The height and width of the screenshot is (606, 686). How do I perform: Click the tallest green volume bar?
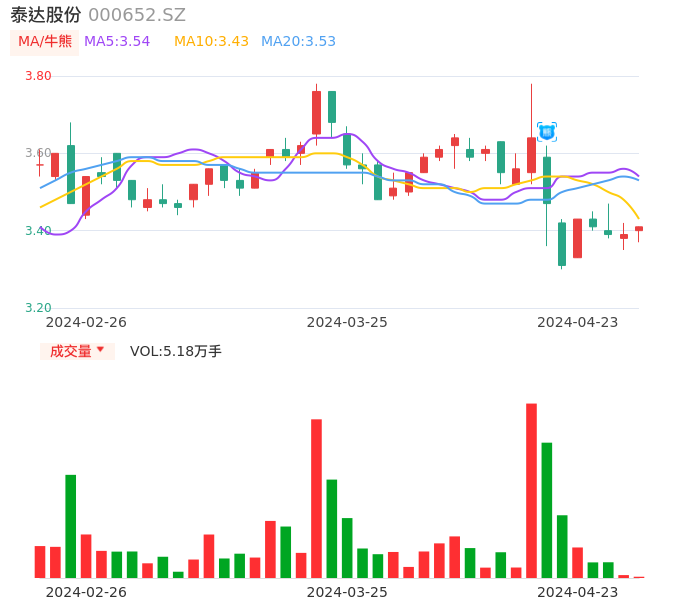[x=547, y=510]
